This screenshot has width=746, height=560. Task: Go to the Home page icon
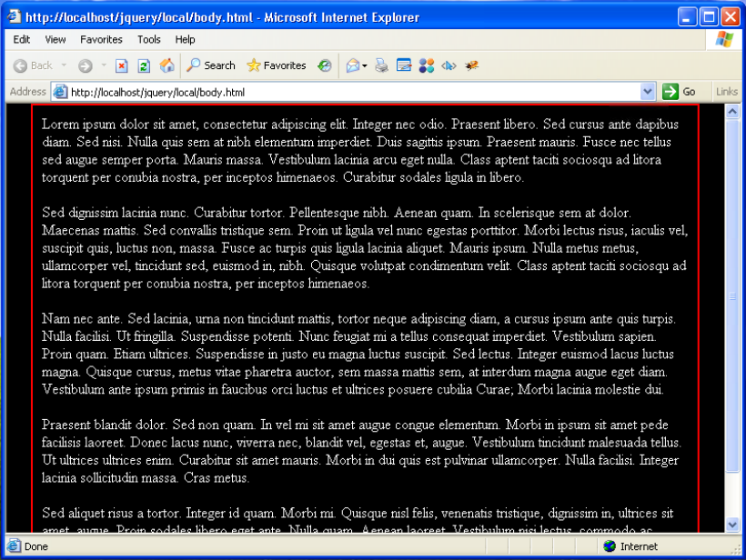[x=166, y=65]
